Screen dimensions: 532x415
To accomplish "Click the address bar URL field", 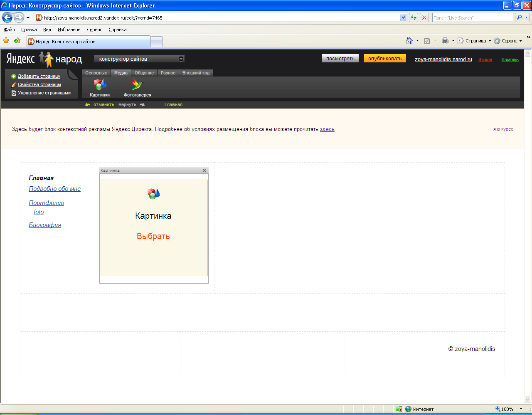I will click(217, 17).
